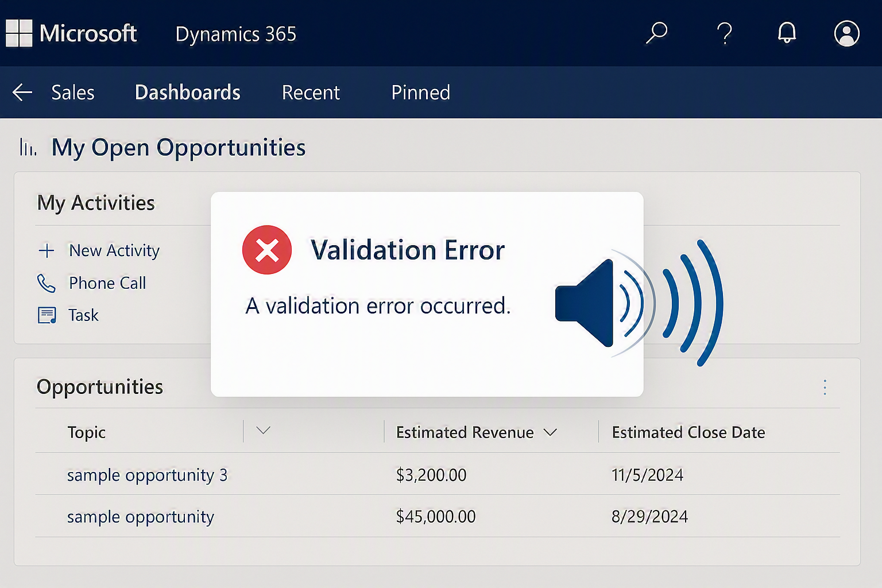Image resolution: width=882 pixels, height=588 pixels.
Task: Click the Dynamics 365 app title
Action: (236, 34)
